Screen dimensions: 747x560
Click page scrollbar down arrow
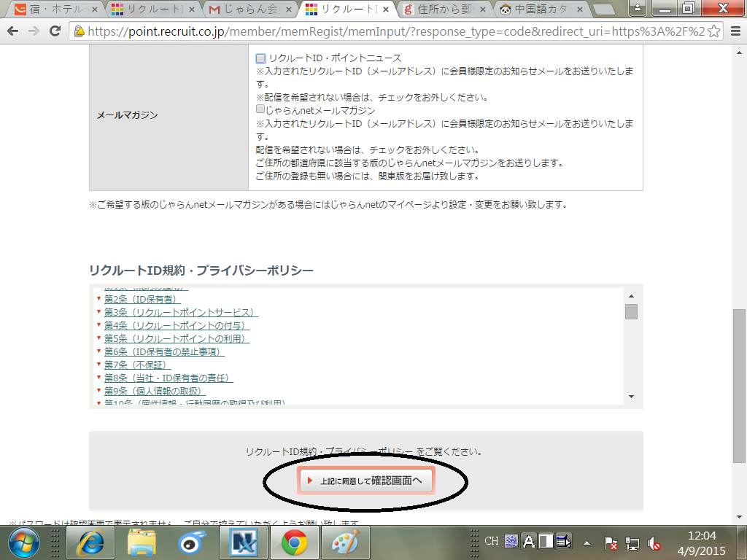coord(739,517)
